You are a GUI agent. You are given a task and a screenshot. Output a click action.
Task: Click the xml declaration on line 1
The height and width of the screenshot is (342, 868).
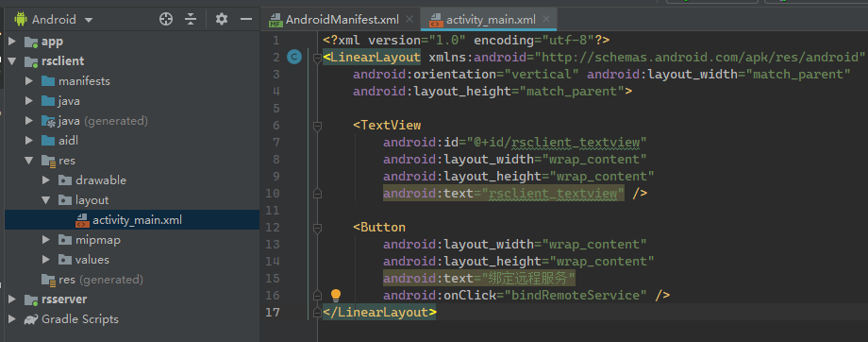(466, 41)
